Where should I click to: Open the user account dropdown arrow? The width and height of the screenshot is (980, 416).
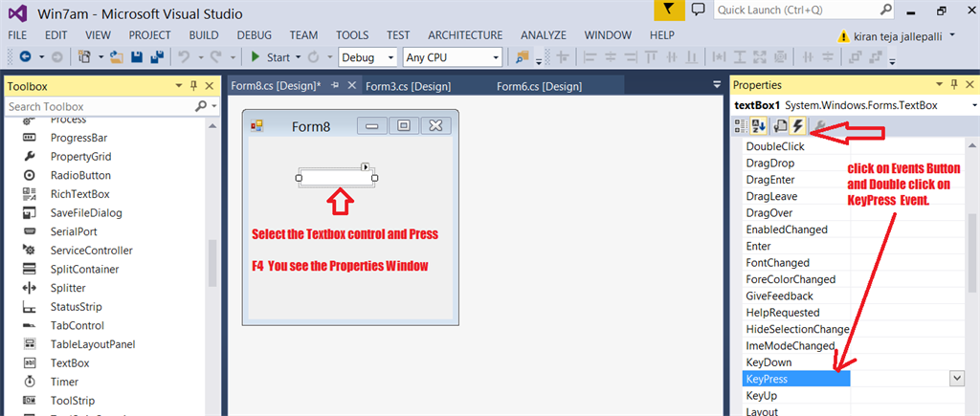pyautogui.click(x=952, y=35)
